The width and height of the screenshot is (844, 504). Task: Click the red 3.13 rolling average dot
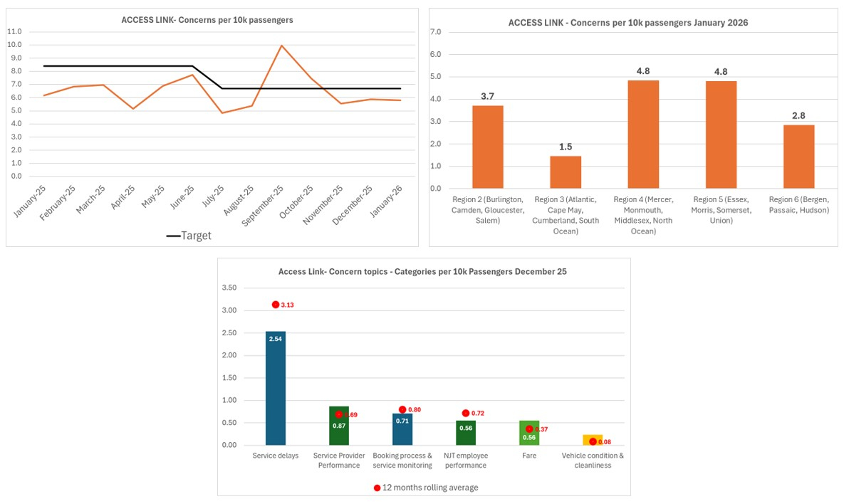point(276,305)
